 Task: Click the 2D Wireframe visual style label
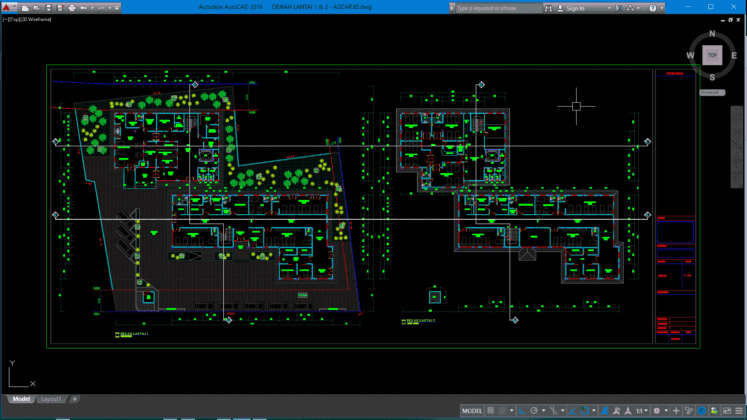(x=35, y=20)
